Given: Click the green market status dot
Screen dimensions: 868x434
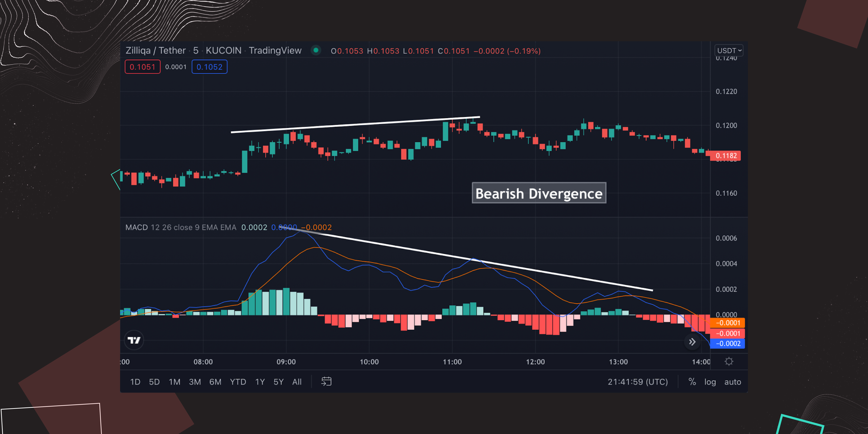Looking at the screenshot, I should pyautogui.click(x=316, y=51).
